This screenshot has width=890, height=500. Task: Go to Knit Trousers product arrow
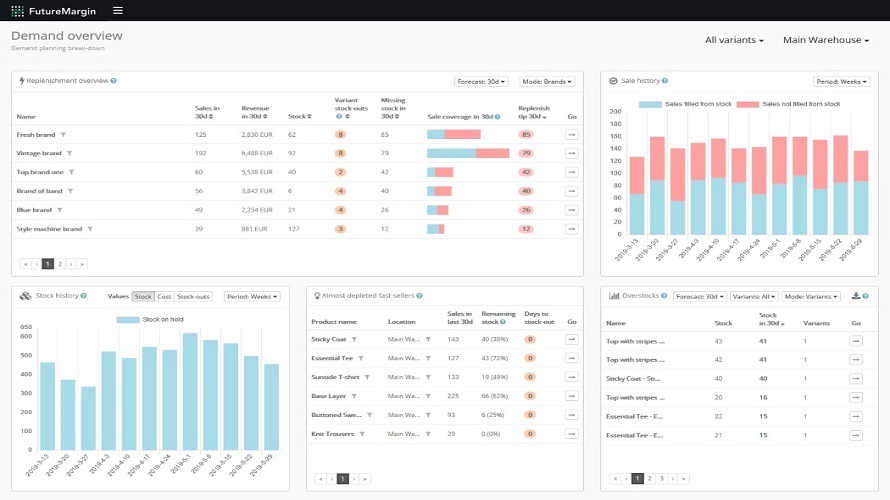pyautogui.click(x=572, y=434)
